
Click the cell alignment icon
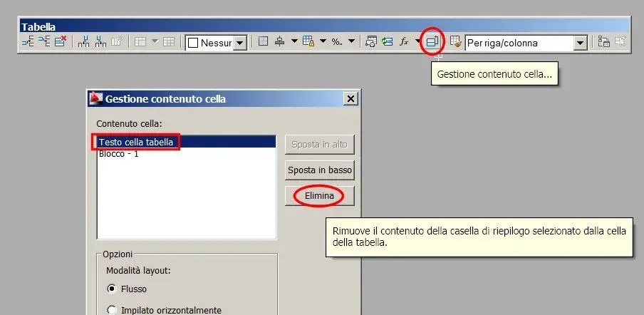click(280, 41)
